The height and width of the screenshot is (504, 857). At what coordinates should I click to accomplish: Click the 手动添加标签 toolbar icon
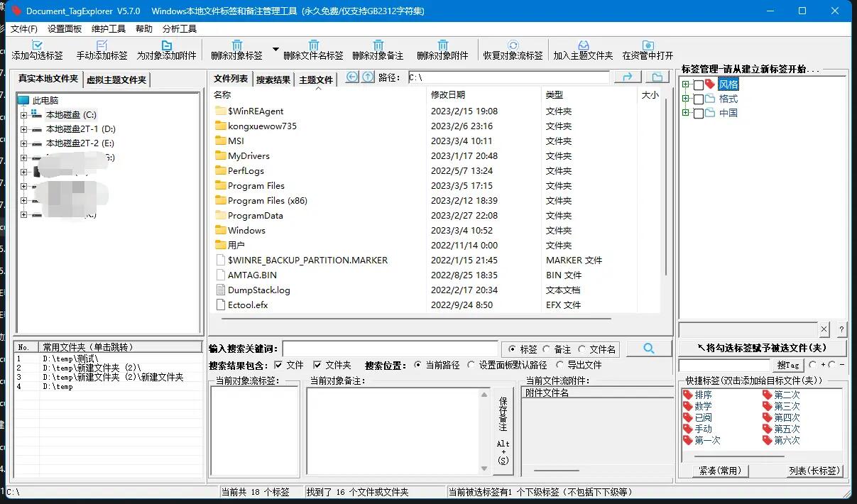[102, 45]
